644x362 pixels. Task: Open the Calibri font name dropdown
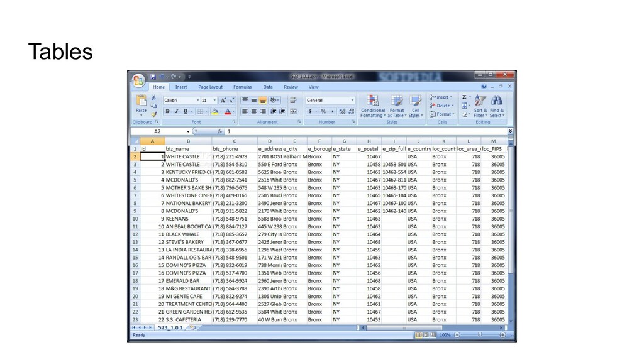[197, 100]
